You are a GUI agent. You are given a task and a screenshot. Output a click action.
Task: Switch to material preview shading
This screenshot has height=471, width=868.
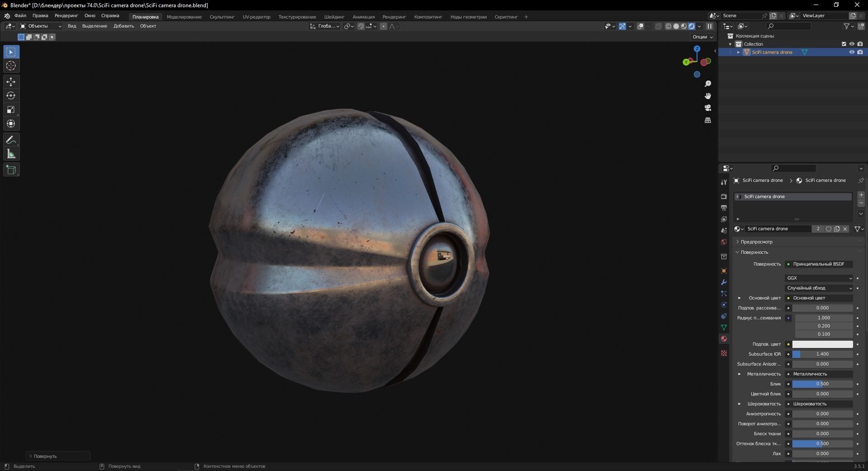click(x=684, y=26)
